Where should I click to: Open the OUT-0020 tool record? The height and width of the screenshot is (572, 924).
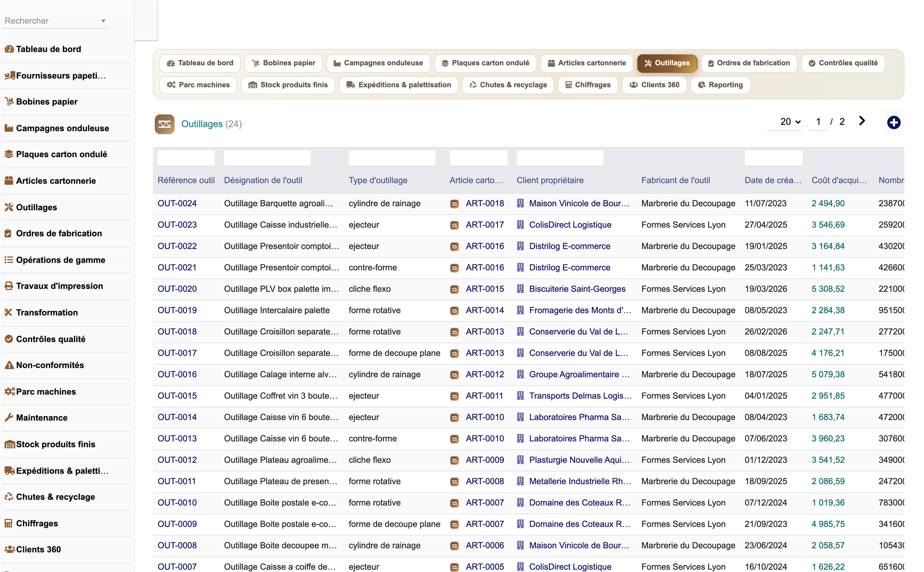coord(177,289)
